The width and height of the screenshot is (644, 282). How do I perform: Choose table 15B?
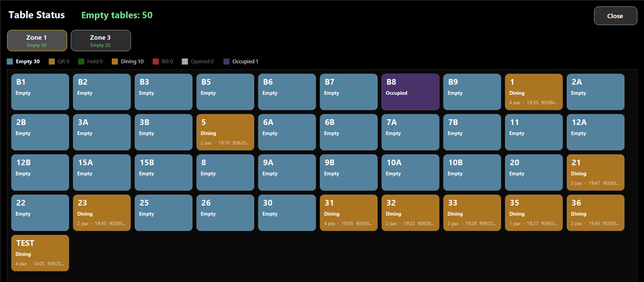point(164,172)
